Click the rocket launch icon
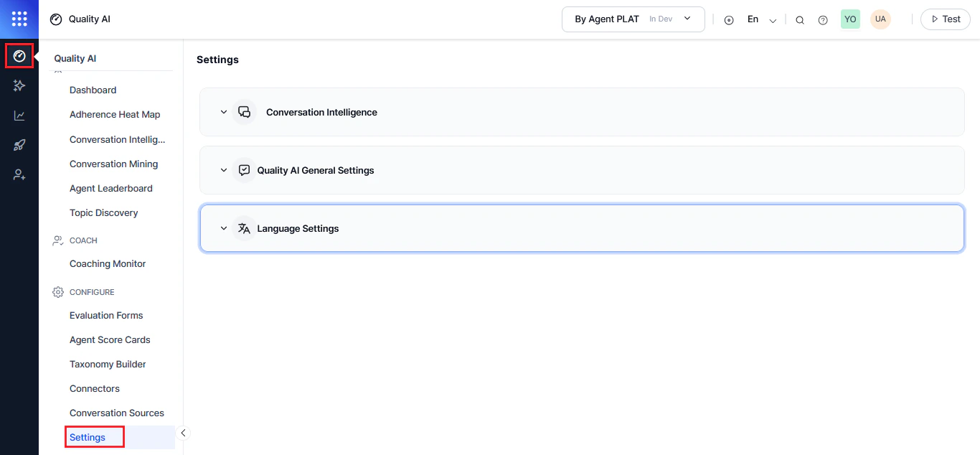Screen dimensions: 980x455 (x=19, y=145)
